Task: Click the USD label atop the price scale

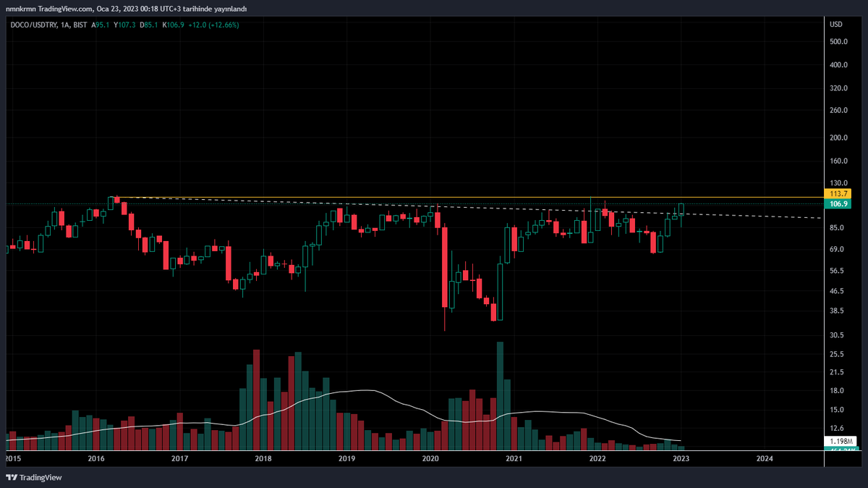Action: (837, 24)
